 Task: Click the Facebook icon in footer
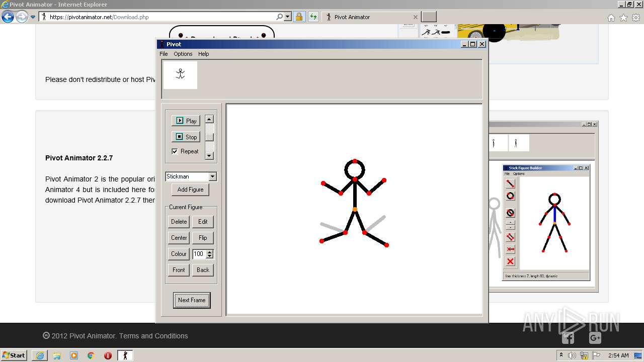coord(568,338)
